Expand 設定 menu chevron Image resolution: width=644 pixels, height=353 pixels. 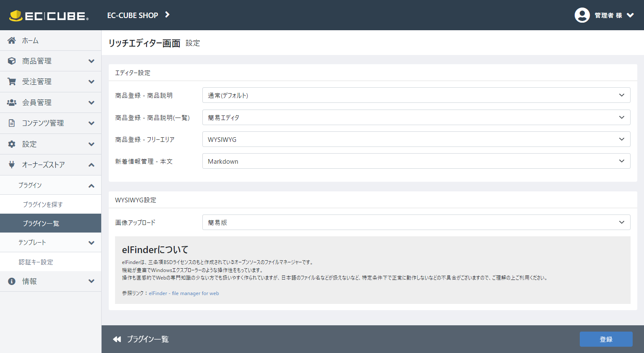coord(92,144)
